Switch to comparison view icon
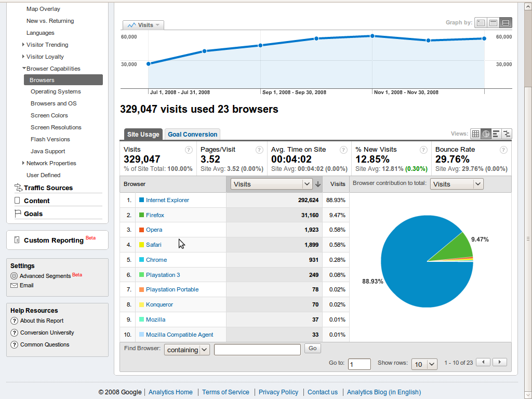Image resolution: width=532 pixels, height=399 pixels. point(507,134)
